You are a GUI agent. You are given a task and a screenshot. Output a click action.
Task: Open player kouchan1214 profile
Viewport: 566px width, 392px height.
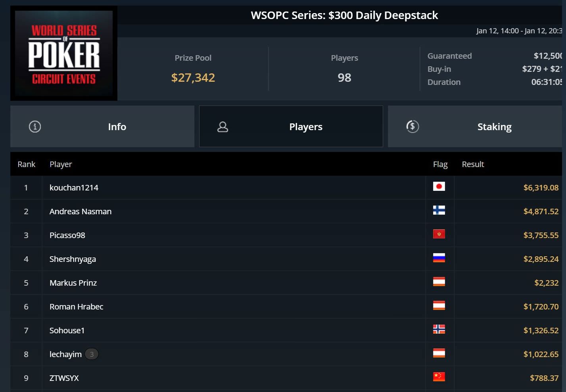click(x=74, y=188)
